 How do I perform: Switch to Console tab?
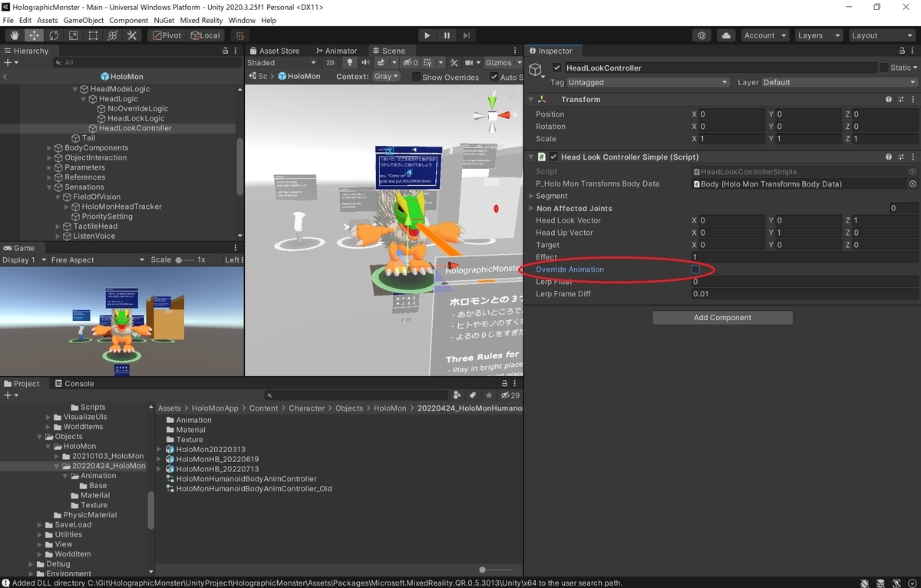coord(74,384)
